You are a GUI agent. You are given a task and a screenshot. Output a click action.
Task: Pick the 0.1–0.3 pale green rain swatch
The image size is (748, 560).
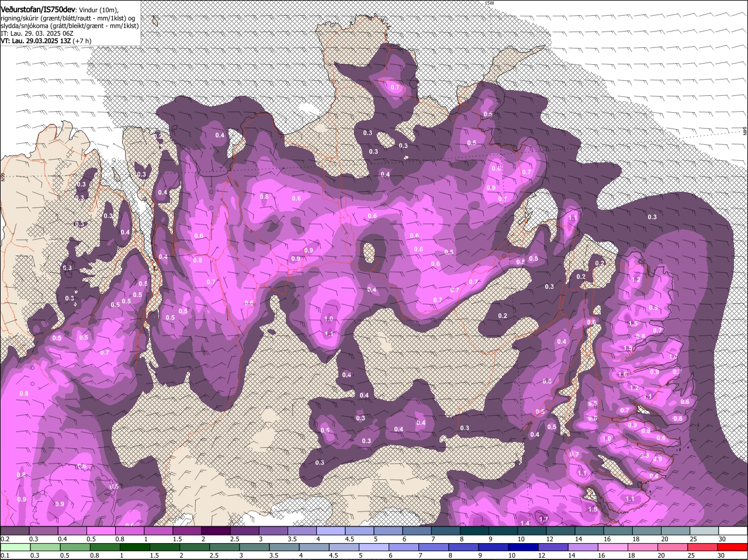[15, 547]
